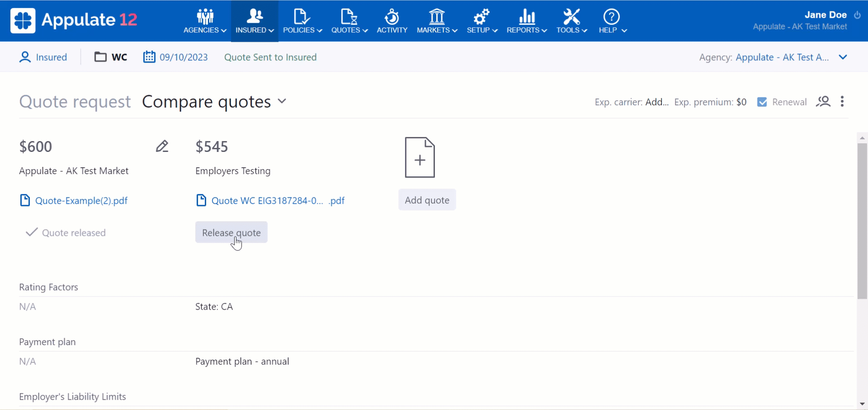868x410 pixels.
Task: Click the Add quote button
Action: 427,200
